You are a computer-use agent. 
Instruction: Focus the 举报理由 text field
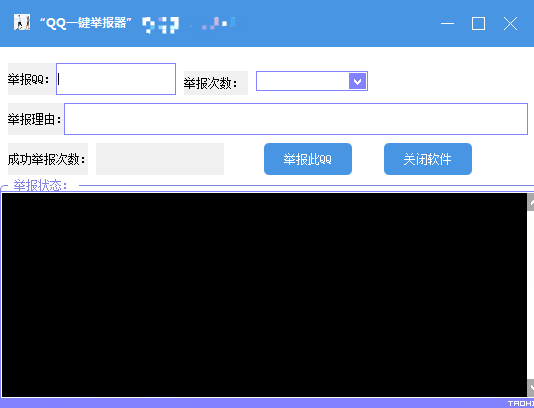click(296, 119)
